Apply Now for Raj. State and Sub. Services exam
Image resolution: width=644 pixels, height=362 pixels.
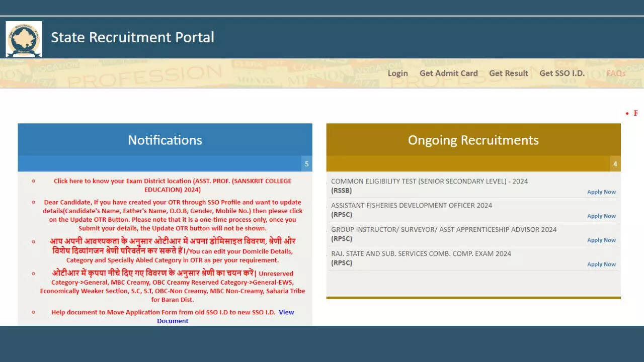click(x=601, y=264)
